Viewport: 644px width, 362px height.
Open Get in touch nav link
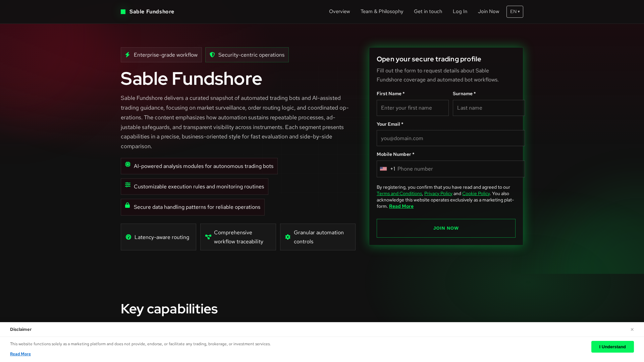pos(428,11)
